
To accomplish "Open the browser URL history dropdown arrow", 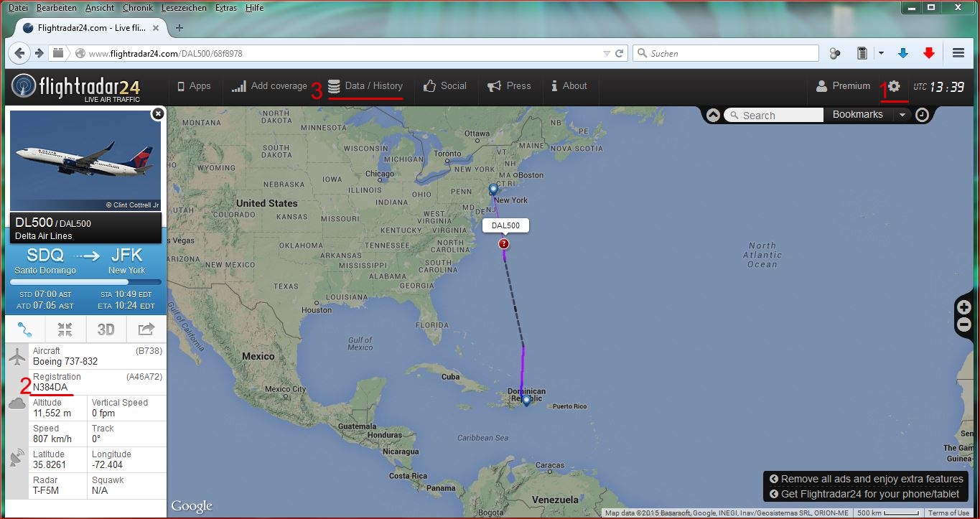I will 607,53.
